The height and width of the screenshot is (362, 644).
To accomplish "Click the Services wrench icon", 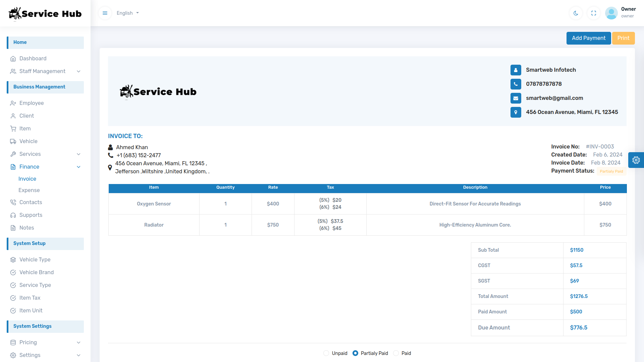I will coord(13,154).
